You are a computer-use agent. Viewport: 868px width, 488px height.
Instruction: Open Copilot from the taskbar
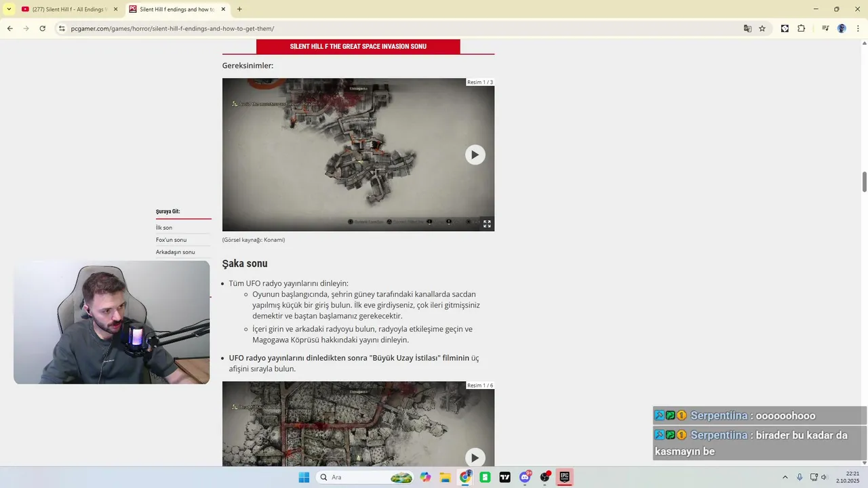425,477
